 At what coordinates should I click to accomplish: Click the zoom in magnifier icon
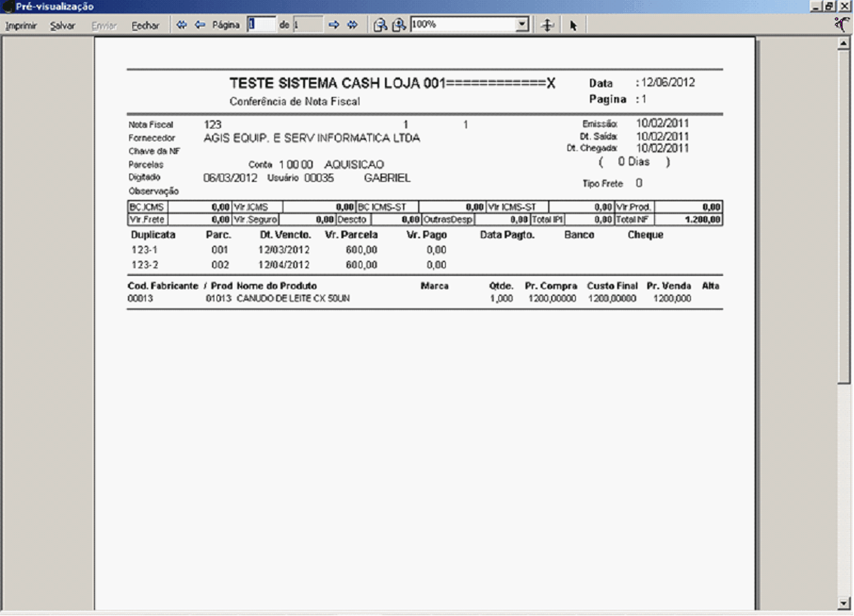(398, 25)
